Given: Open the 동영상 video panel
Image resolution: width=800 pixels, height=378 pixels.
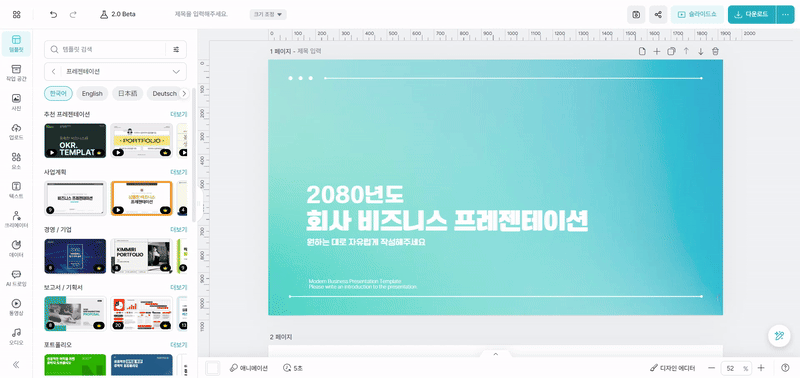Looking at the screenshot, I should (16, 307).
